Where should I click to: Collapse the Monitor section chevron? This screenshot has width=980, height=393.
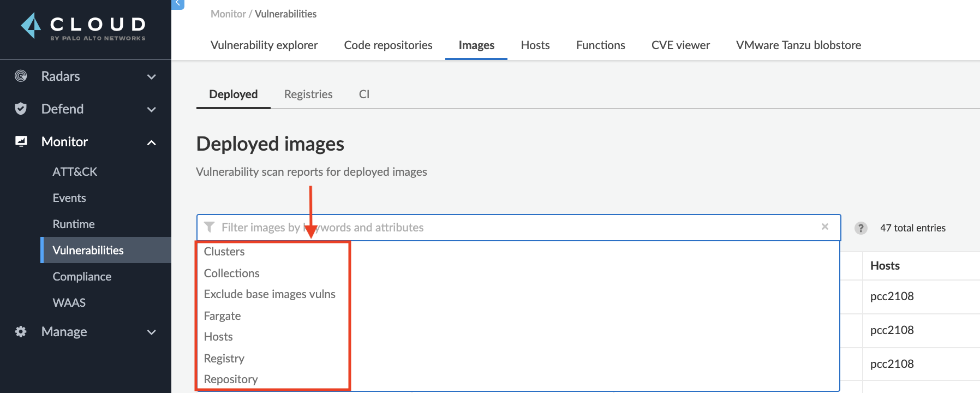click(152, 142)
